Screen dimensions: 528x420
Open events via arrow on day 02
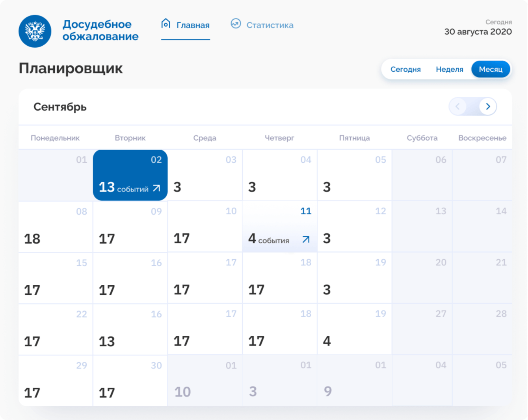[156, 188]
